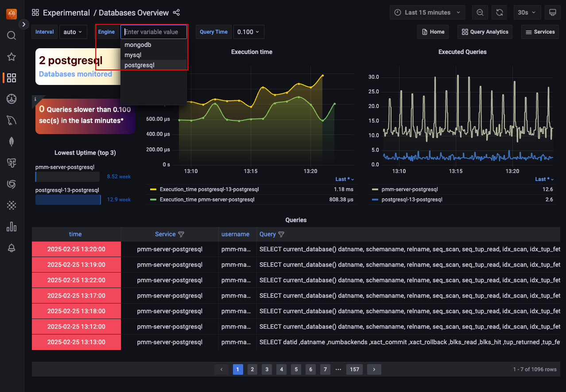The height and width of the screenshot is (392, 566).
Task: Expand the 30s refresh interval dropdown
Action: [x=527, y=12]
